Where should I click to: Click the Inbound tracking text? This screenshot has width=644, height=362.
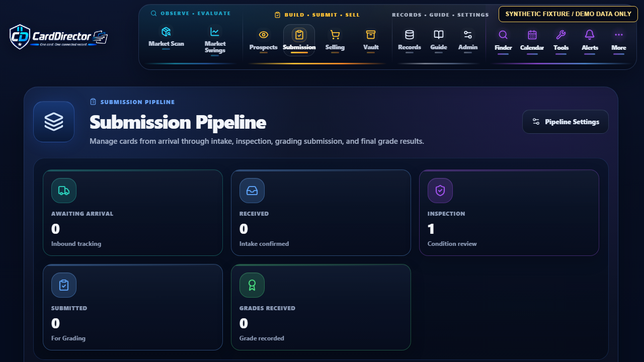click(x=76, y=244)
